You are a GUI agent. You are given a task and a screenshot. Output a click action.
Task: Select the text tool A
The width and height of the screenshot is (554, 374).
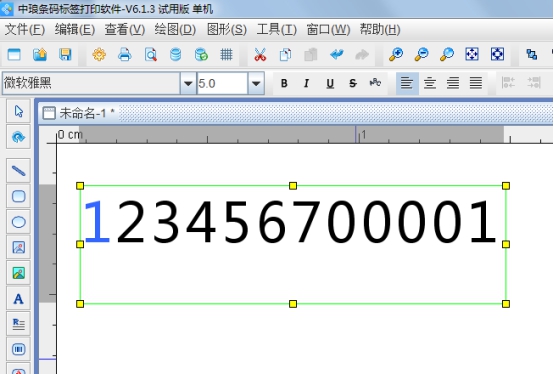[18, 299]
